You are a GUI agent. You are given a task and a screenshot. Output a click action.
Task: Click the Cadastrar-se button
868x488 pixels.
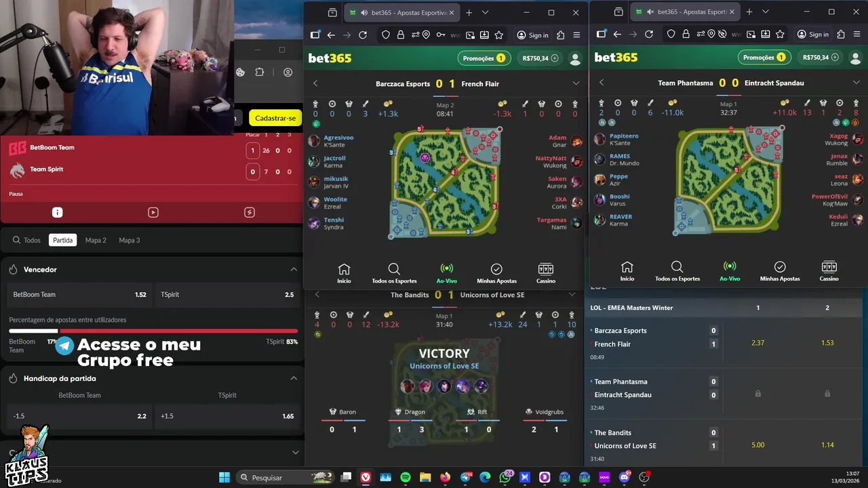tap(275, 118)
